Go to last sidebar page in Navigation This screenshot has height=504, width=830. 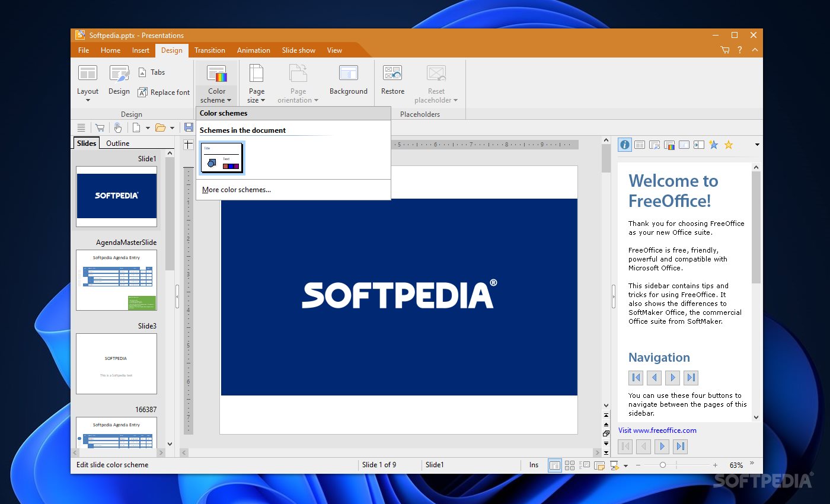pos(691,378)
